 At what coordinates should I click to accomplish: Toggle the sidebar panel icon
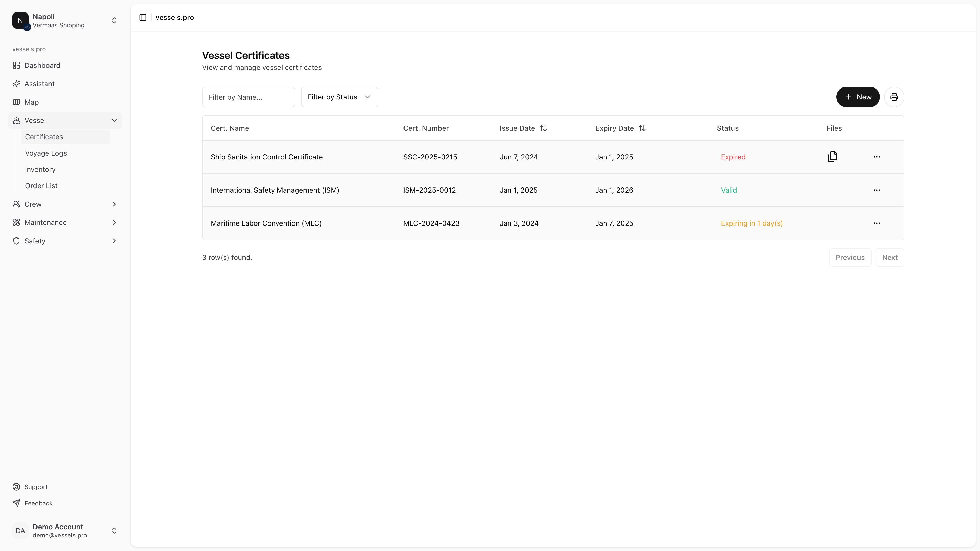pyautogui.click(x=143, y=18)
